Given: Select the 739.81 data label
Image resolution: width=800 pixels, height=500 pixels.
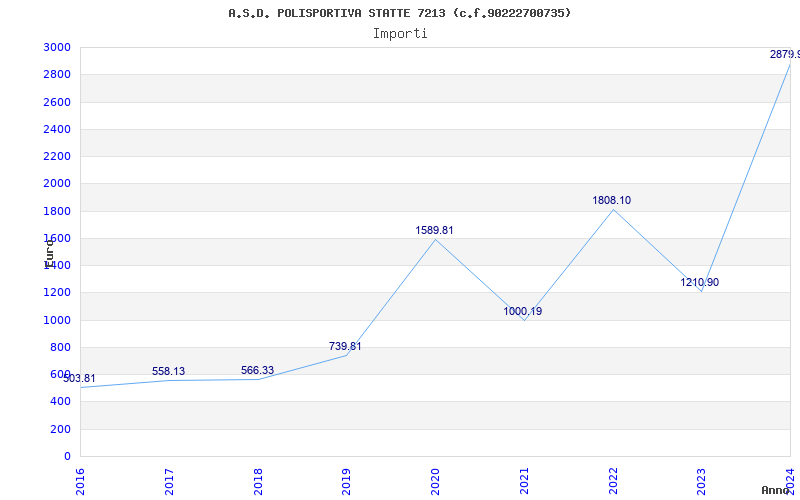Looking at the screenshot, I should point(345,346).
